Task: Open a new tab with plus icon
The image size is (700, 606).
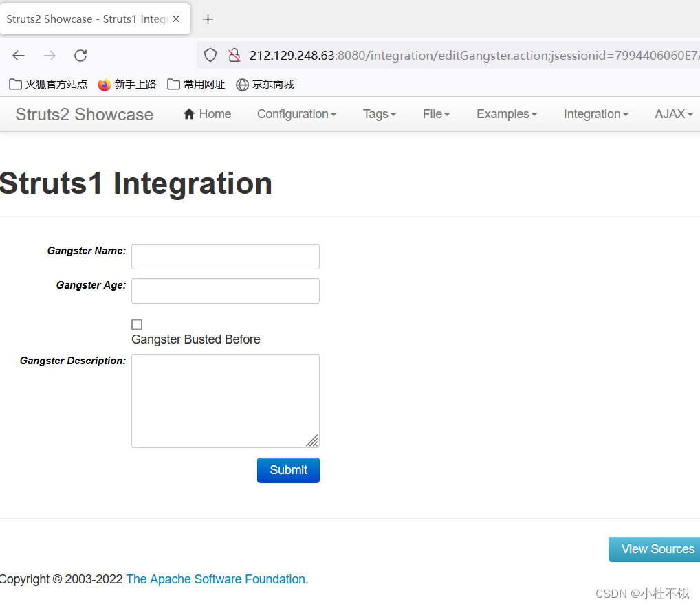Action: click(208, 19)
